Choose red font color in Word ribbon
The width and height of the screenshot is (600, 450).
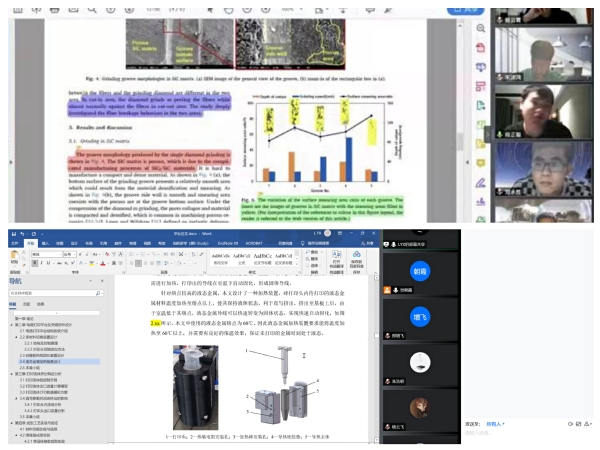pyautogui.click(x=103, y=263)
